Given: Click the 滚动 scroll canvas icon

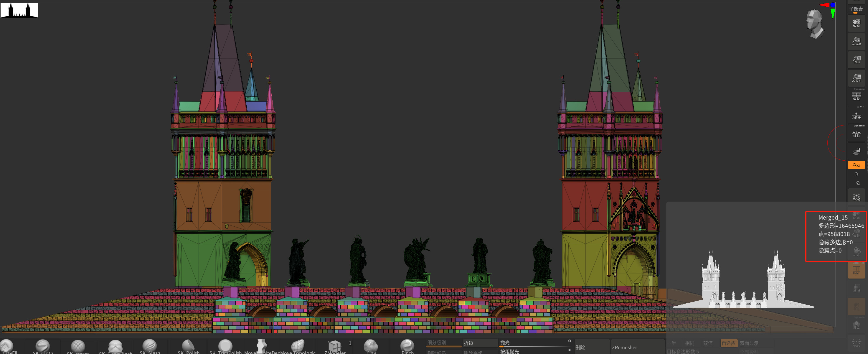Looking at the screenshot, I should [856, 23].
